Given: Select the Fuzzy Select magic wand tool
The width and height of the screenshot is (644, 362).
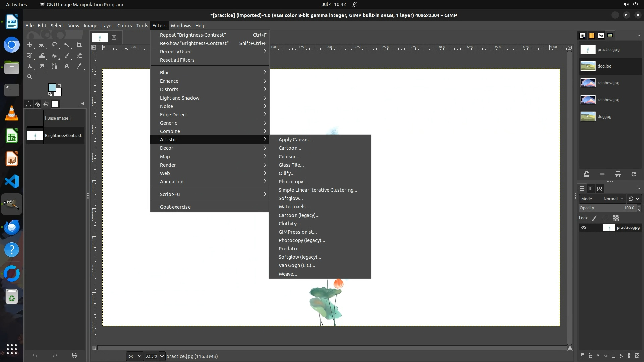Looking at the screenshot, I should (x=67, y=45).
